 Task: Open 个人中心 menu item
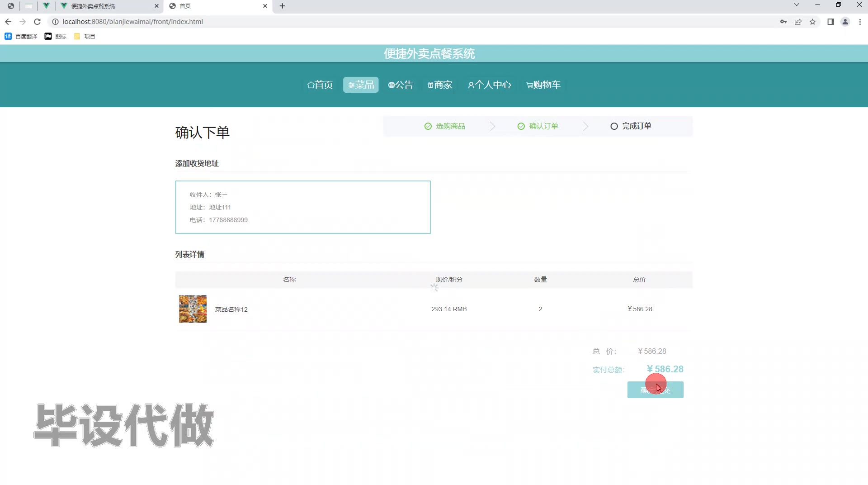click(x=490, y=85)
